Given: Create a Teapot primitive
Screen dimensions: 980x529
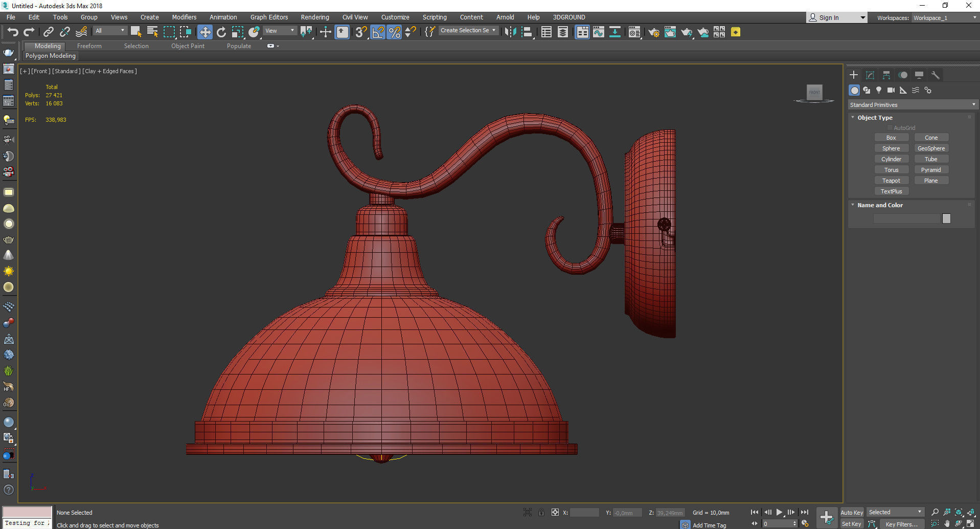Looking at the screenshot, I should pyautogui.click(x=891, y=181).
